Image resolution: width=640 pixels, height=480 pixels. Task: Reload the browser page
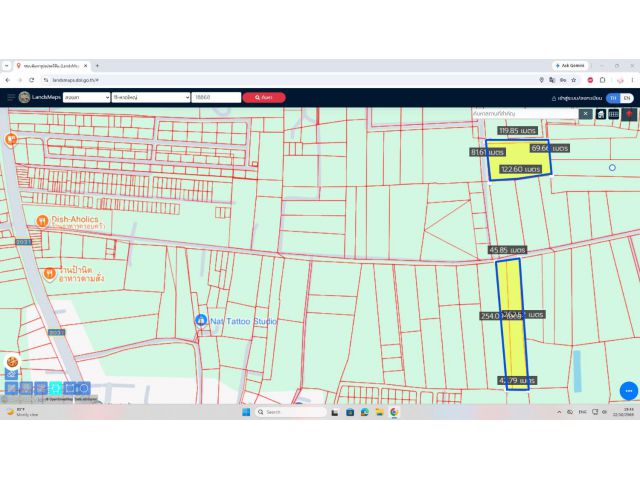[x=31, y=80]
